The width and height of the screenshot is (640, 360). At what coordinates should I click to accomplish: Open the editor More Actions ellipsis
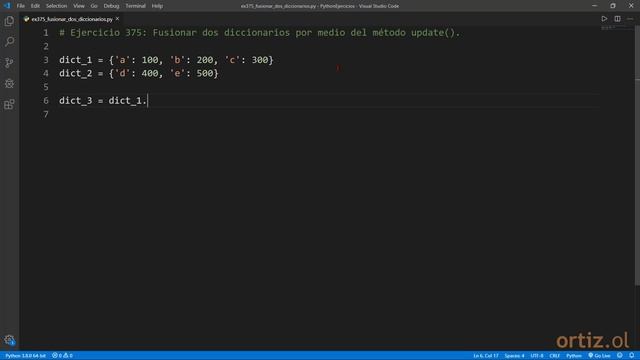pos(630,19)
